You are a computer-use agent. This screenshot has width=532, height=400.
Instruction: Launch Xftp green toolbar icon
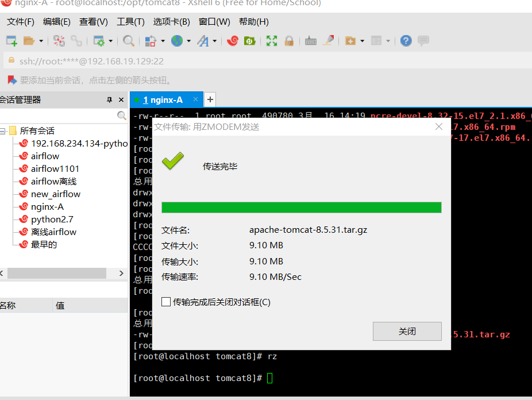point(250,41)
